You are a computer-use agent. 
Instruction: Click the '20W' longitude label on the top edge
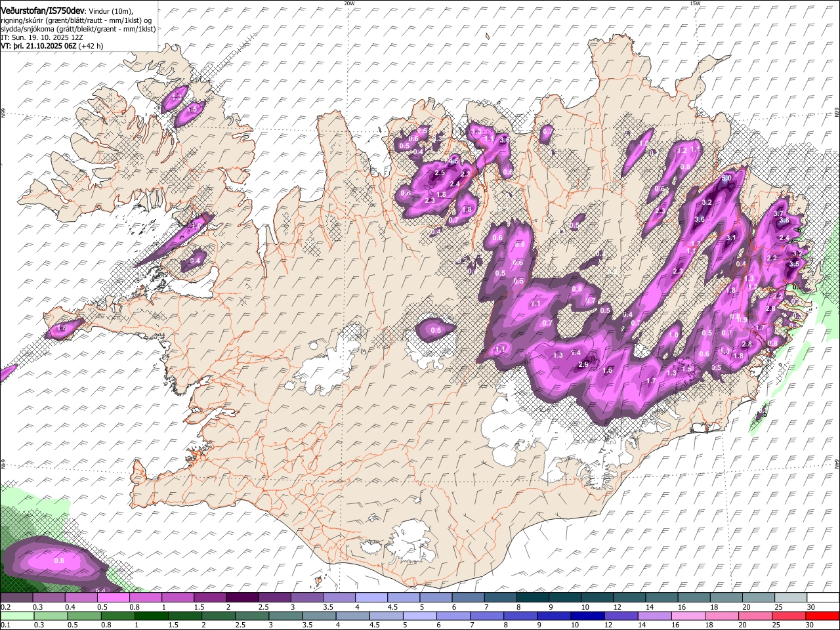click(349, 3)
